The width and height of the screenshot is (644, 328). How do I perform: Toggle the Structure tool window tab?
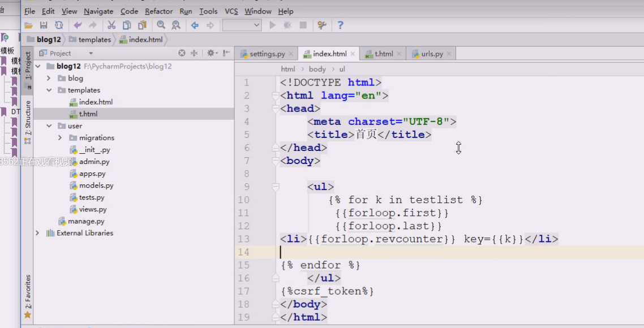(x=27, y=122)
